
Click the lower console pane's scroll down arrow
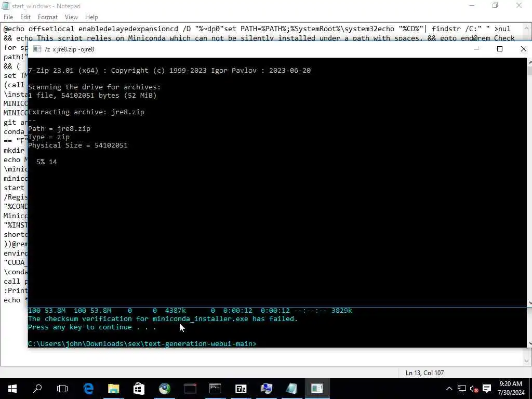tap(529, 343)
